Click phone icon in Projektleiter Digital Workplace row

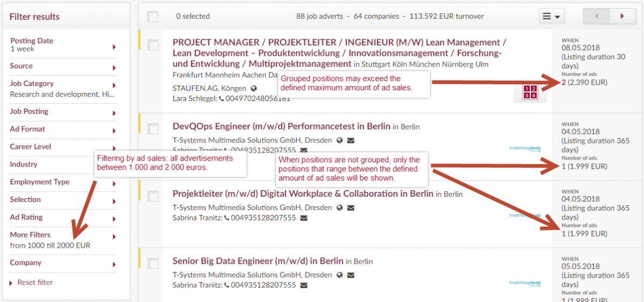coord(227,218)
